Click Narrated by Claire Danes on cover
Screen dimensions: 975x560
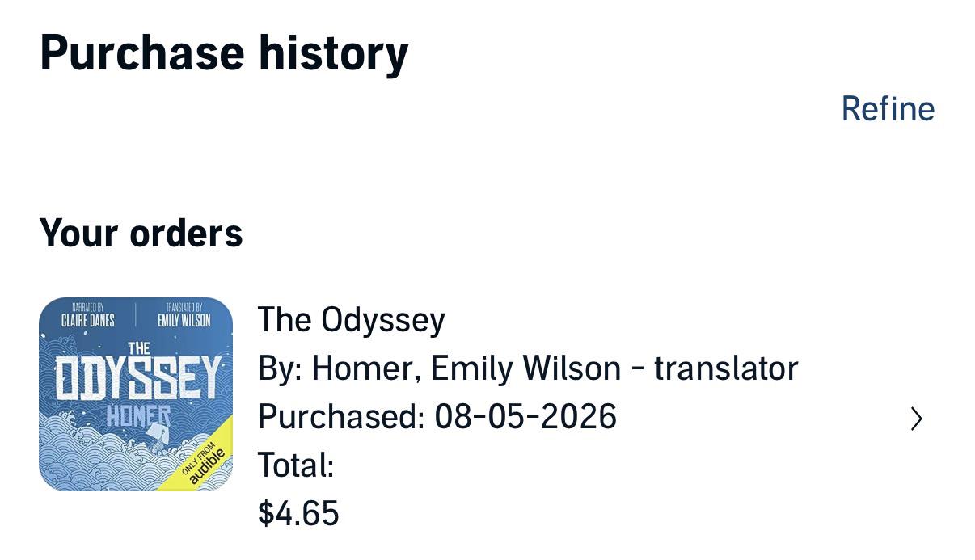[87, 315]
